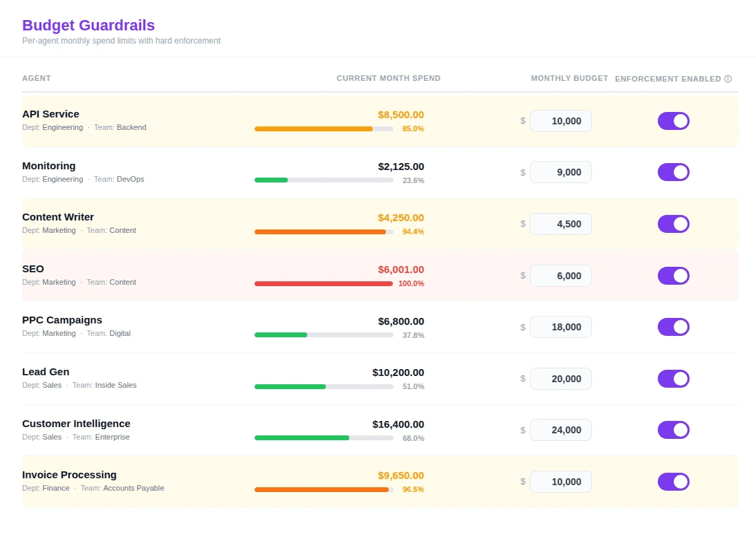
Task: Select the SEO agent name
Action: (33, 270)
